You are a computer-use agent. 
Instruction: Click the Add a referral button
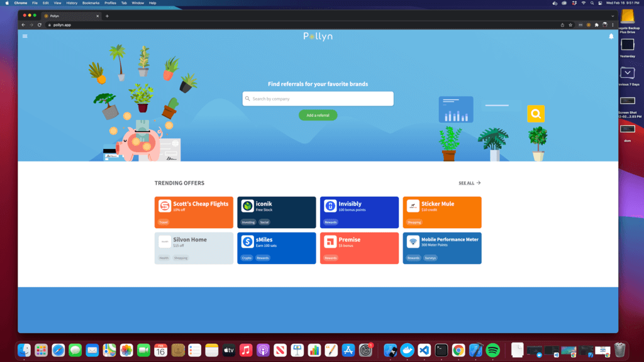[x=318, y=116]
